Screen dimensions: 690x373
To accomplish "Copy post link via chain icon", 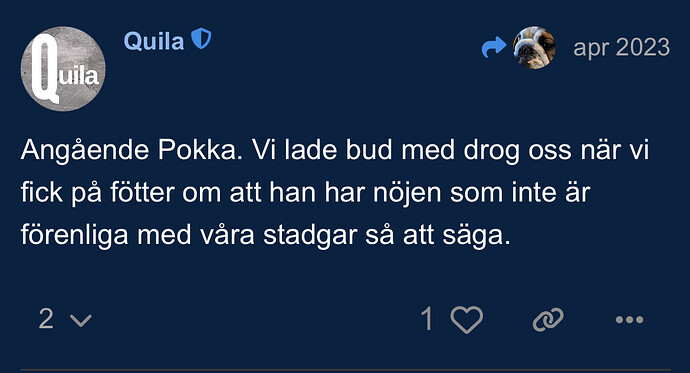I will click(x=548, y=319).
